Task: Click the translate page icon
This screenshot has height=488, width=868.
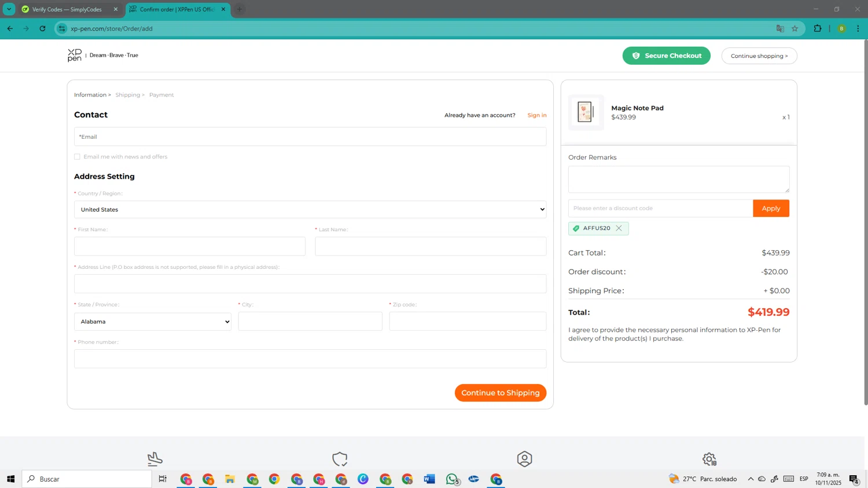Action: point(780,28)
